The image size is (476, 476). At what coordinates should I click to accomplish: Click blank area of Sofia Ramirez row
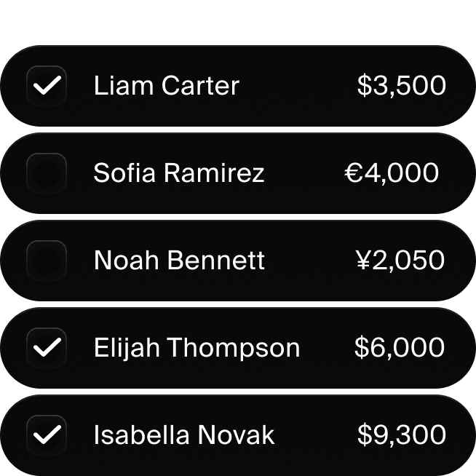[304, 173]
